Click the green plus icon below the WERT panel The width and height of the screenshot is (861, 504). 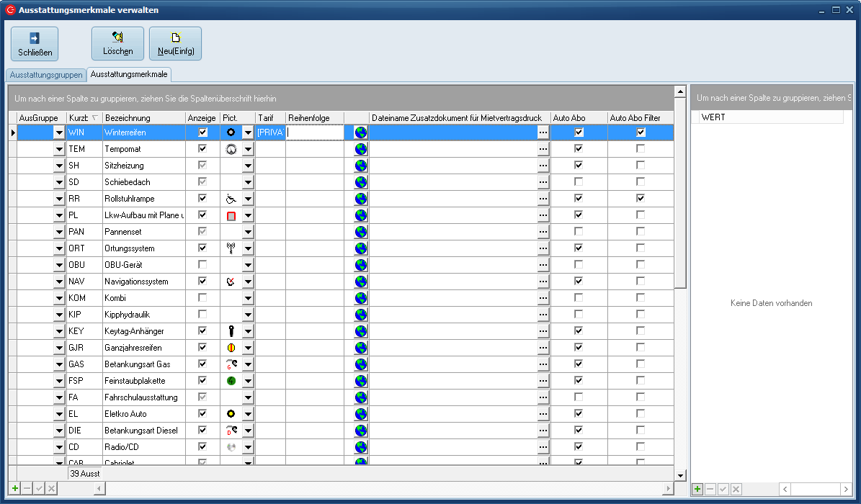[x=697, y=489]
